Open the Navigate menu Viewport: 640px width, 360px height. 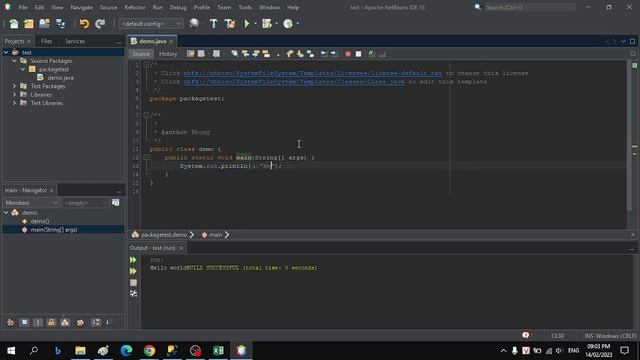tap(82, 7)
